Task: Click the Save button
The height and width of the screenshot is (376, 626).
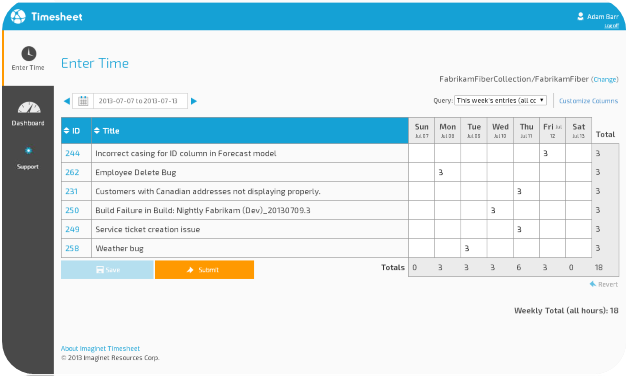Action: coord(107,270)
